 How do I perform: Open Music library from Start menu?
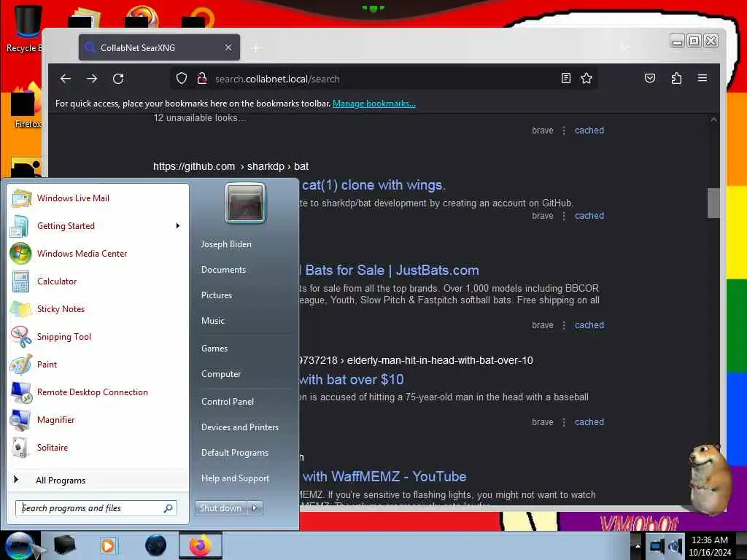point(212,321)
